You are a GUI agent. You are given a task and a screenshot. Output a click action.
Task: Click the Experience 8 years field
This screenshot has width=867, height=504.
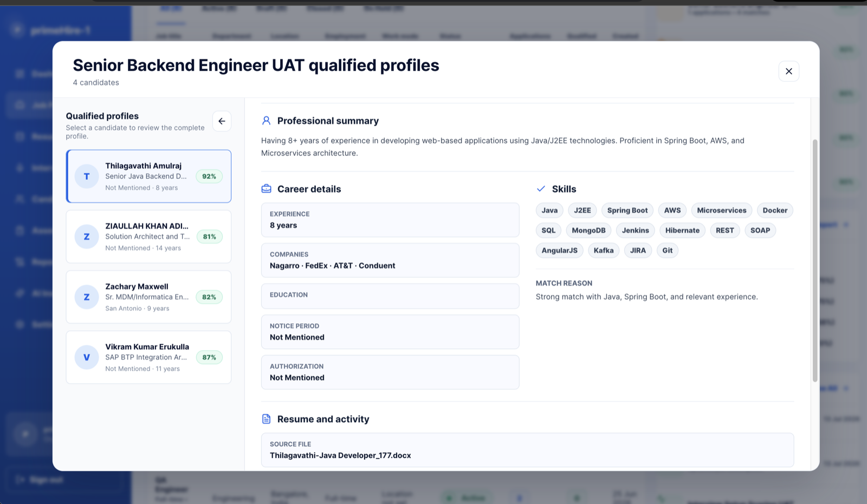(390, 220)
